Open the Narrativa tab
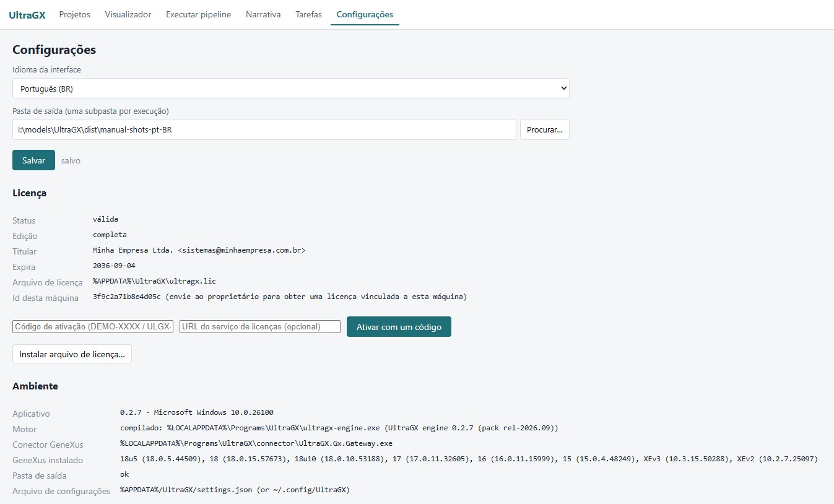834x504 pixels. click(x=263, y=14)
